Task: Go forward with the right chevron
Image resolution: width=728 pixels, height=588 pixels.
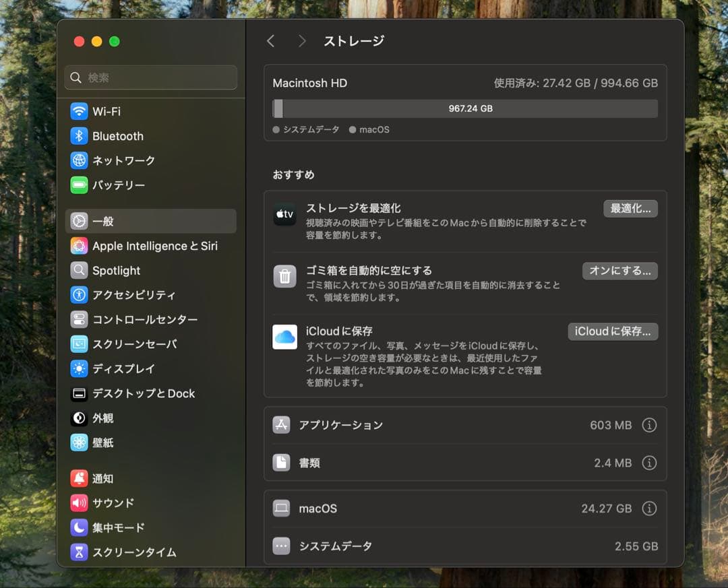Action: [x=302, y=41]
